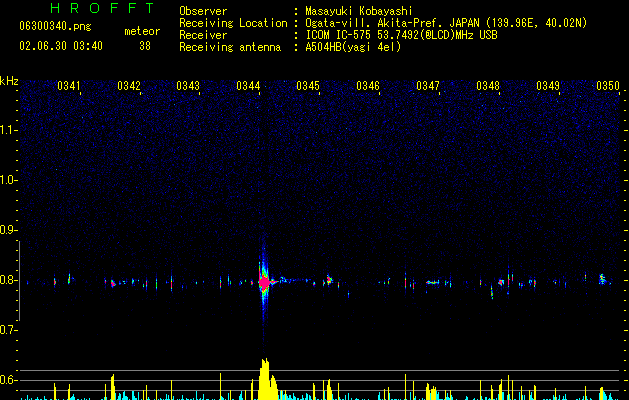Click the kHz axis unit label
Image resolution: width=629 pixels, height=400 pixels.
(9, 81)
